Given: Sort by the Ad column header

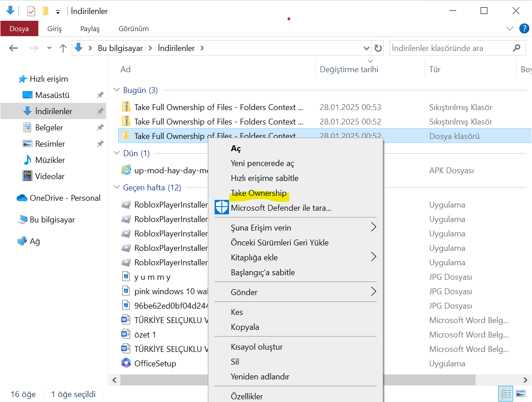Looking at the screenshot, I should 125,69.
